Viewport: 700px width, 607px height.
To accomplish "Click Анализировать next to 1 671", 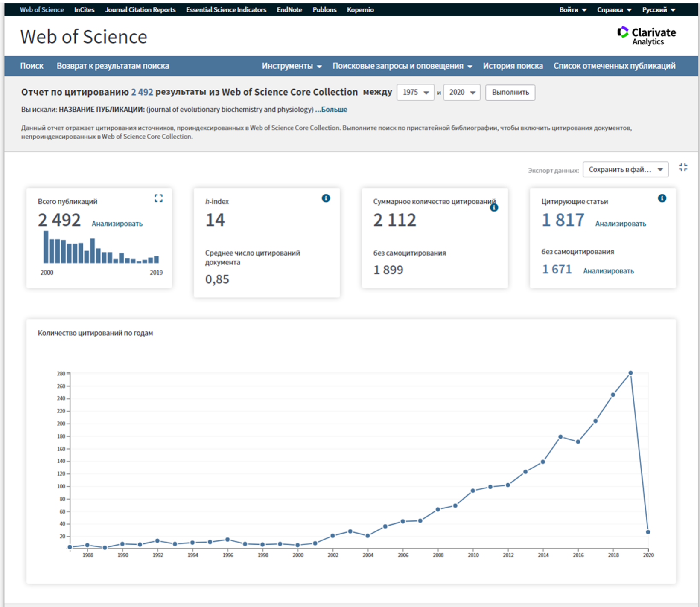I will pyautogui.click(x=609, y=271).
